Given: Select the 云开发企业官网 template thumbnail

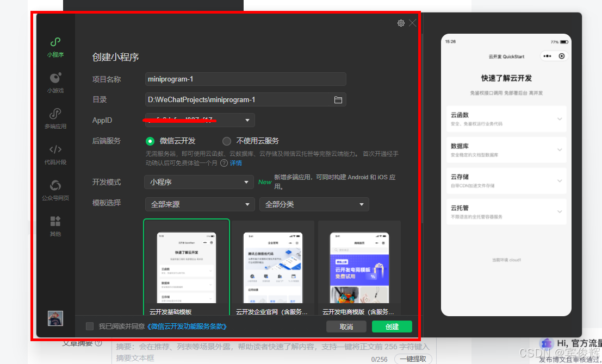Looking at the screenshot, I should (273, 267).
